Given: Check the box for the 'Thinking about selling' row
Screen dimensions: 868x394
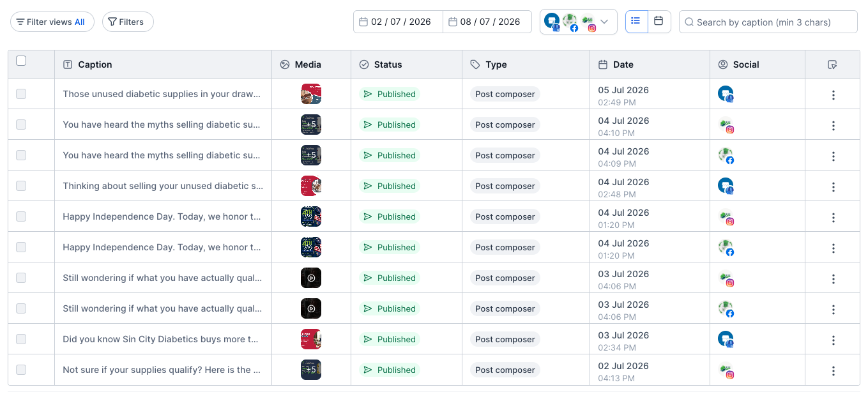Looking at the screenshot, I should tap(21, 186).
